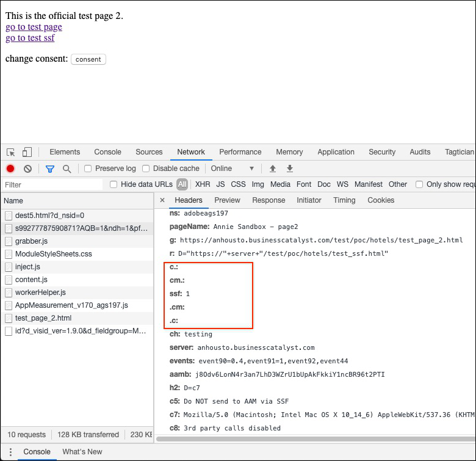Open network search magnifier

coord(67,169)
